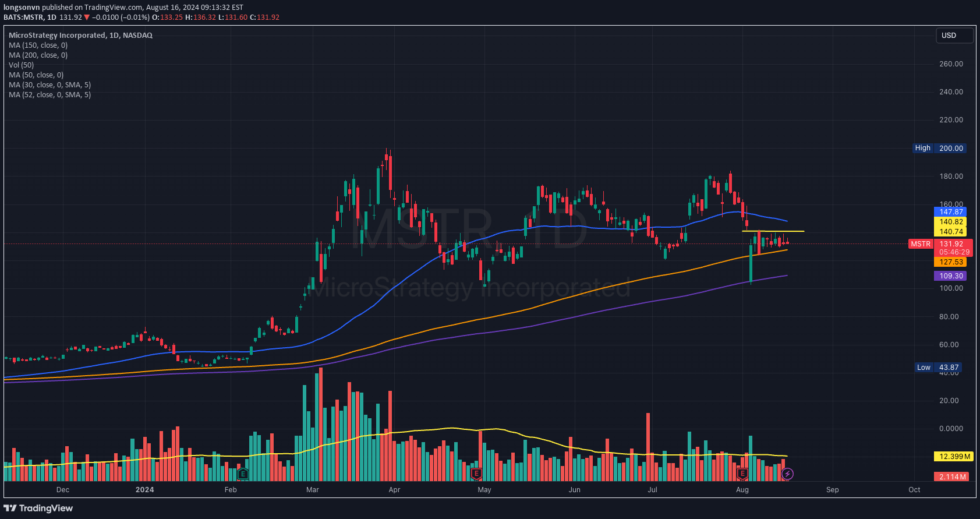Click the 260.00 price axis label

pyautogui.click(x=951, y=64)
